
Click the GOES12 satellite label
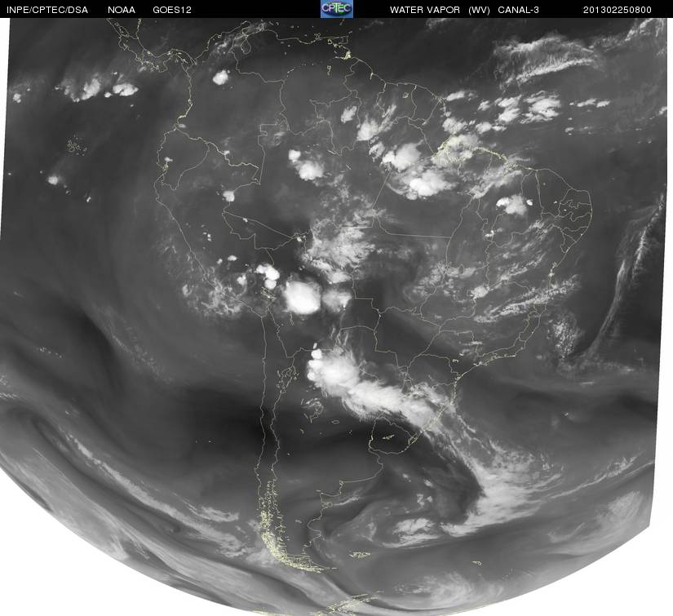(171, 10)
